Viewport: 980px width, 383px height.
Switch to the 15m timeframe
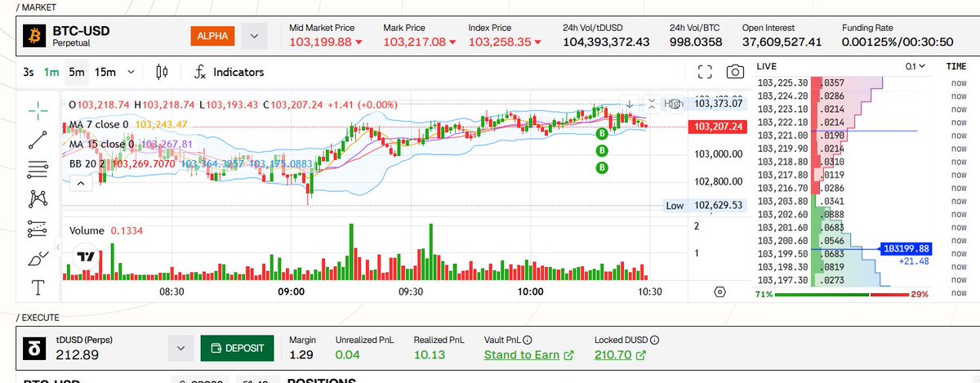(x=105, y=72)
